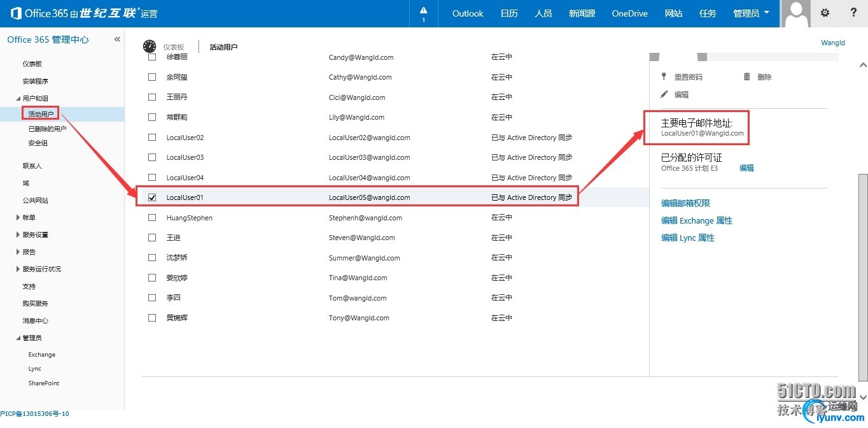
Task: Tick the checkbox for Lily@Wangld.com
Action: click(152, 117)
